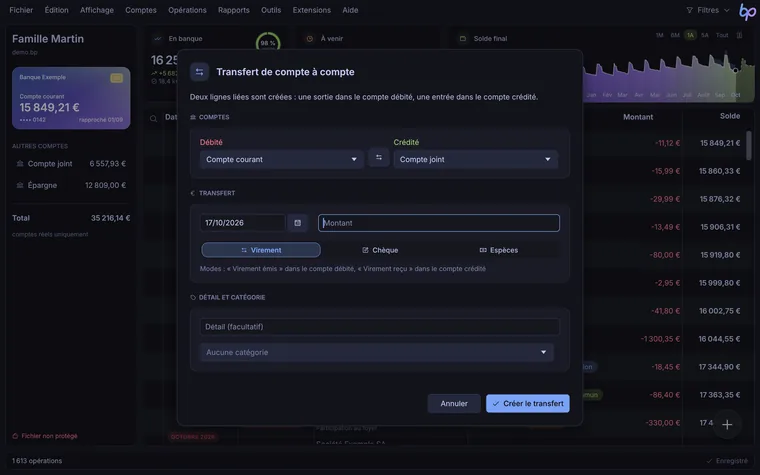760x475 pixels.
Task: Open the Aucune catégorie dropdown
Action: (377, 352)
